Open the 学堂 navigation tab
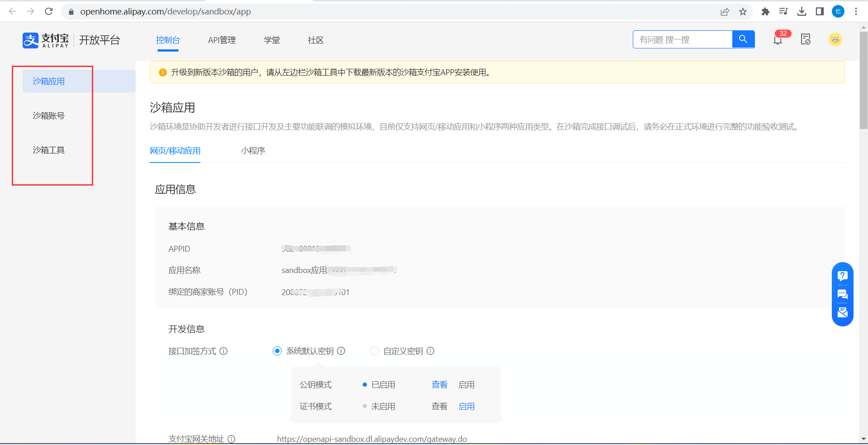The width and height of the screenshot is (868, 445). tap(272, 40)
